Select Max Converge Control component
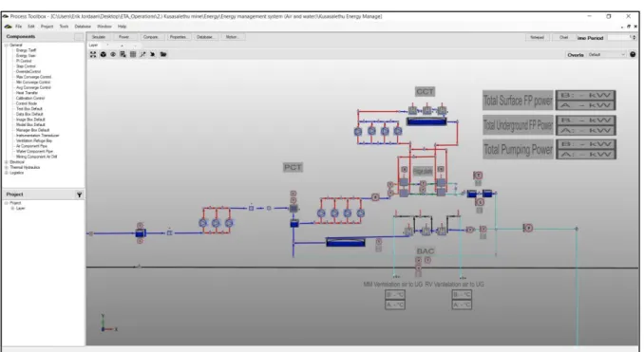The height and width of the screenshot is (352, 644). coord(33,77)
